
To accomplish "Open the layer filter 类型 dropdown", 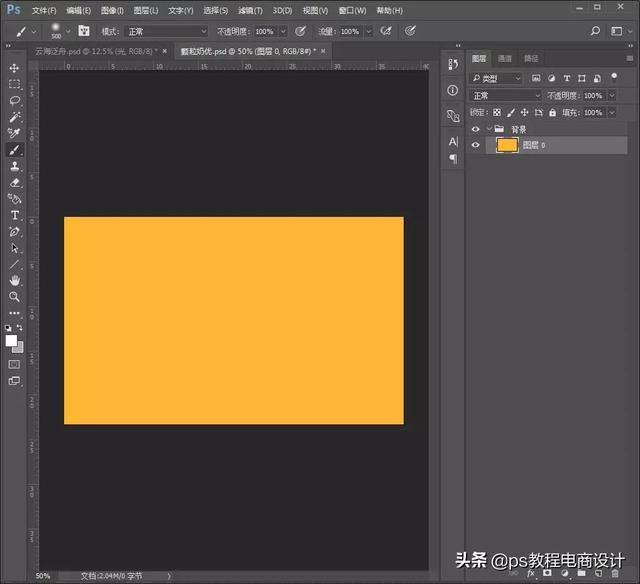I will [496, 78].
